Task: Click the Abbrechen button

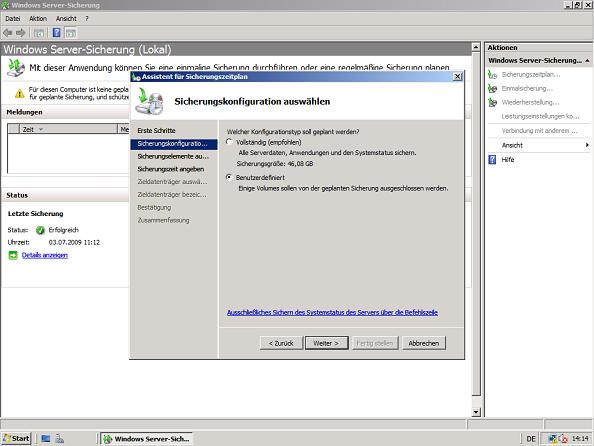Action: pos(424,343)
